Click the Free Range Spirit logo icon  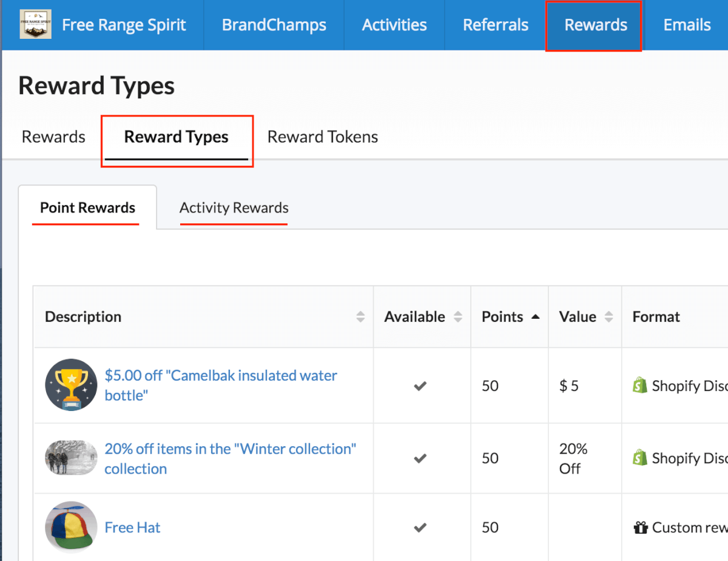(x=35, y=25)
